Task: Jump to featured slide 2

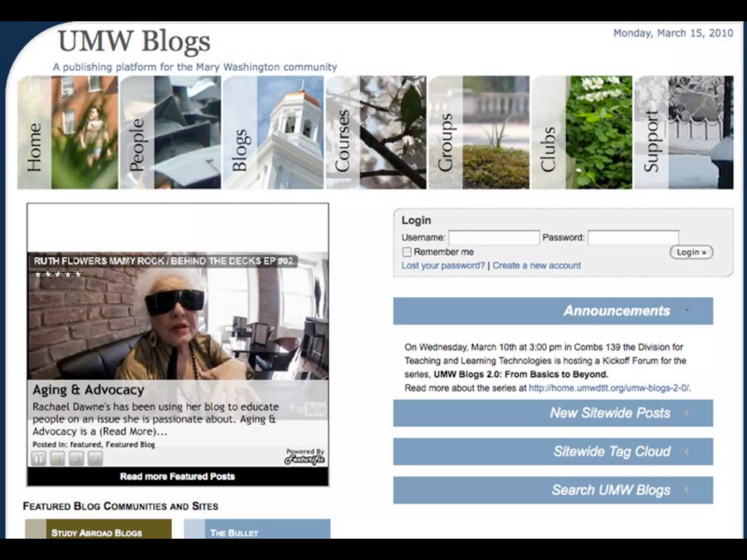Action: pyautogui.click(x=76, y=458)
